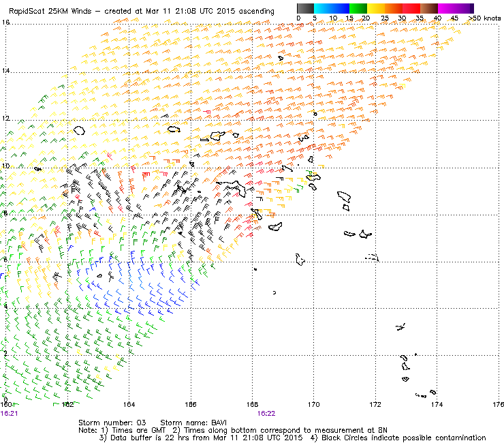Select the red 30–35 knots legend segment
This screenshot has width=504, height=443.
click(411, 8)
